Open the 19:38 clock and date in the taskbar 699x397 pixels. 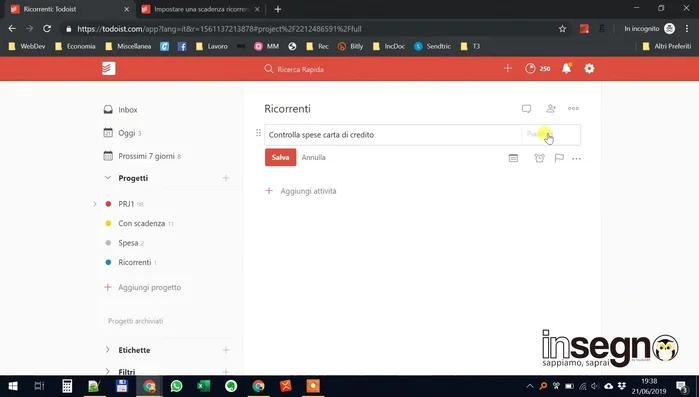649,386
